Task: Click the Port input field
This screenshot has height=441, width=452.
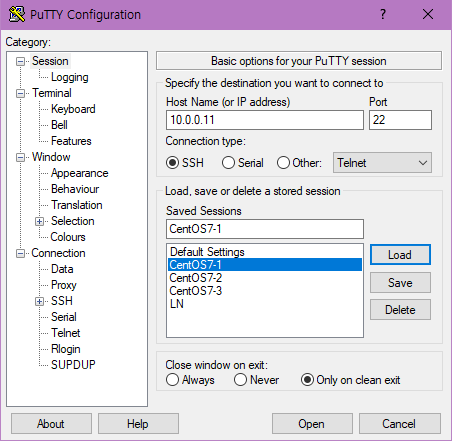Action: point(400,120)
